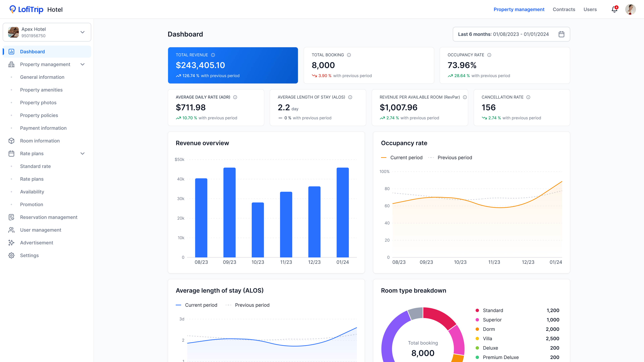
Task: Click ALOS info icon
Action: point(350,97)
